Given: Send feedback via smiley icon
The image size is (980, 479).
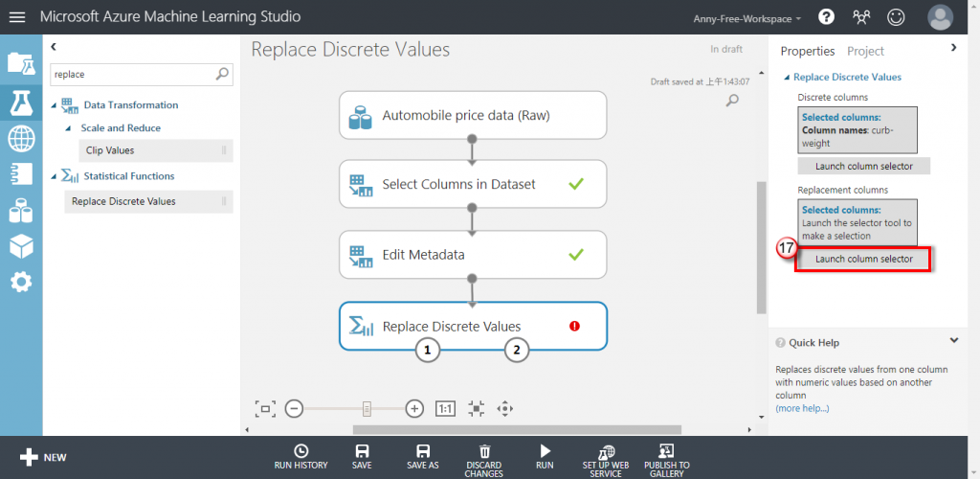Looking at the screenshot, I should (896, 17).
